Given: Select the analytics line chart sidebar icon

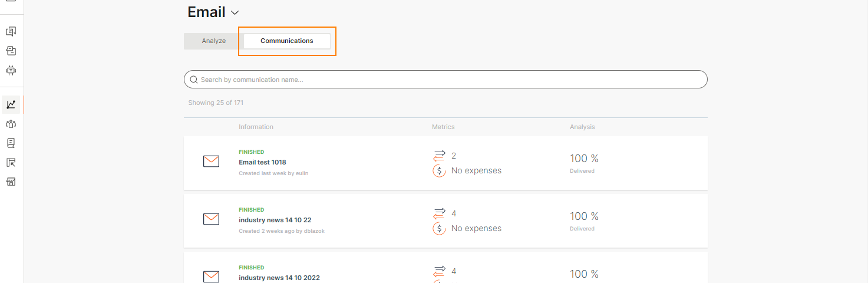Looking at the screenshot, I should click(x=11, y=105).
